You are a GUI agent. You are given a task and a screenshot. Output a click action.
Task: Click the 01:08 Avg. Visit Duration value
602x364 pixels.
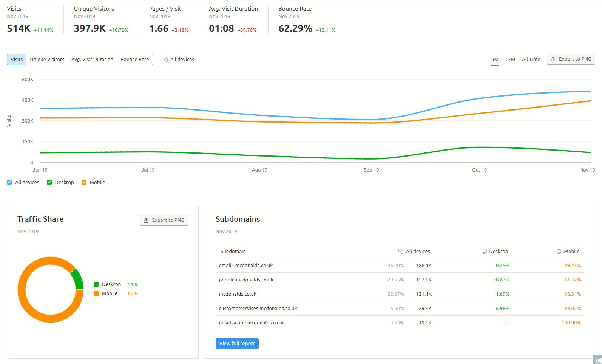(221, 29)
